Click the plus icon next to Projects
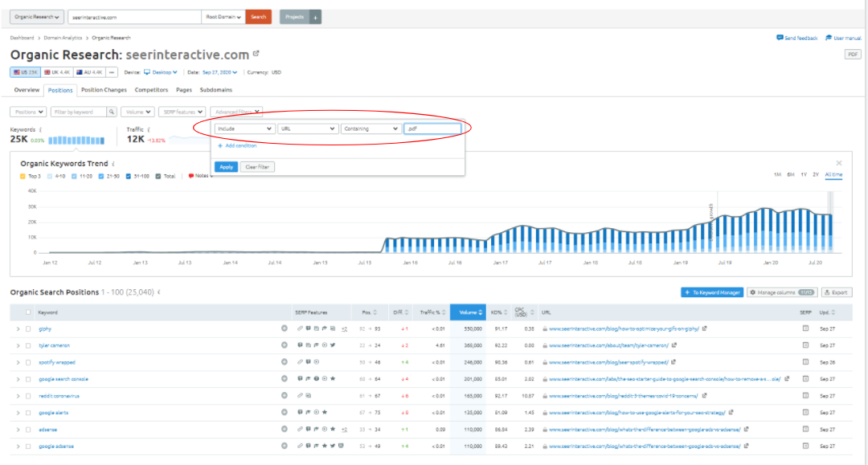Viewport: 868px width, 465px height. pos(316,17)
